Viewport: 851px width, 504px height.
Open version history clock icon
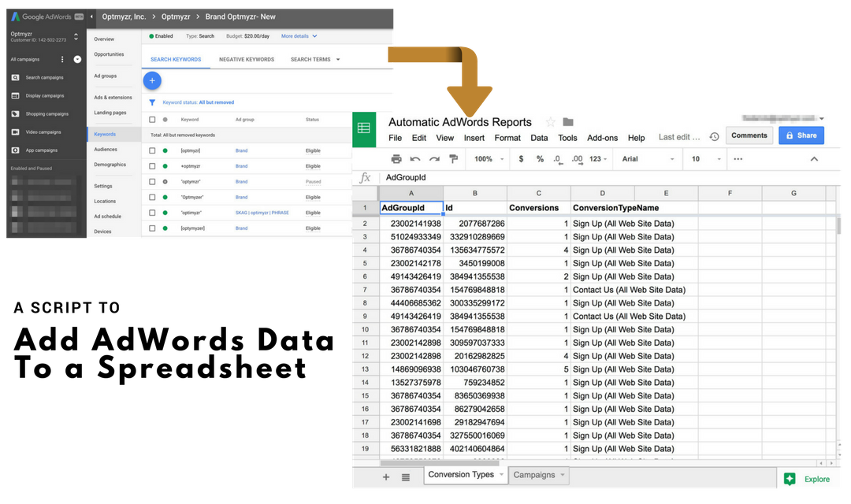pos(714,137)
